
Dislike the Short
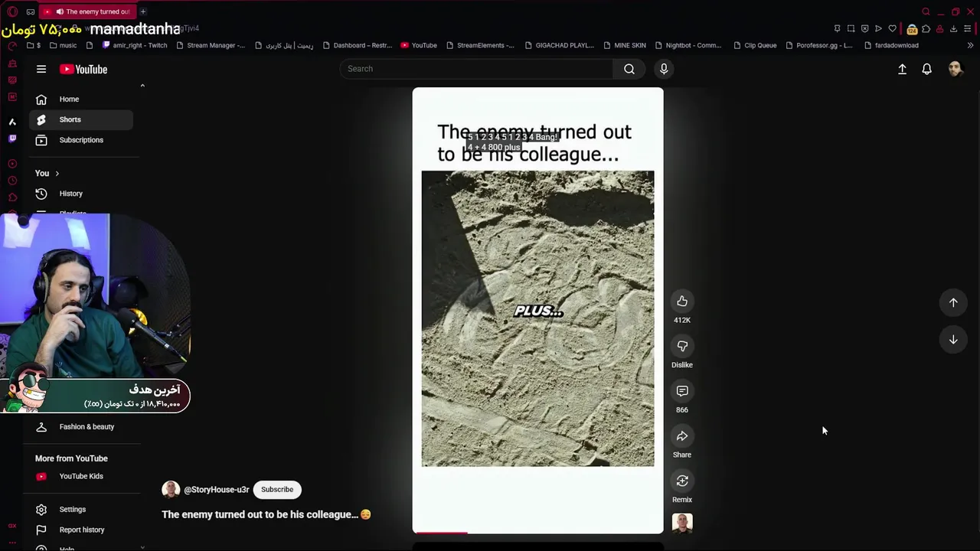(x=682, y=346)
